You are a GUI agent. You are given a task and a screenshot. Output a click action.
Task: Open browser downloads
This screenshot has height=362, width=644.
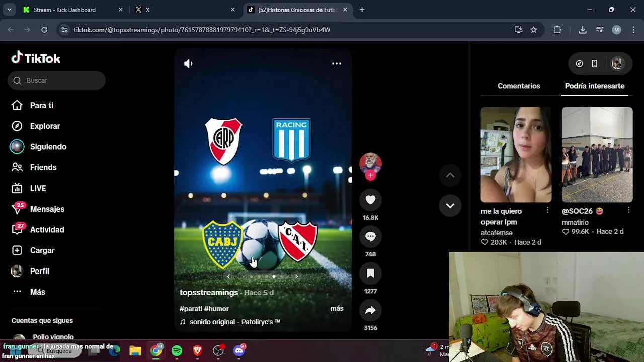tap(583, 30)
